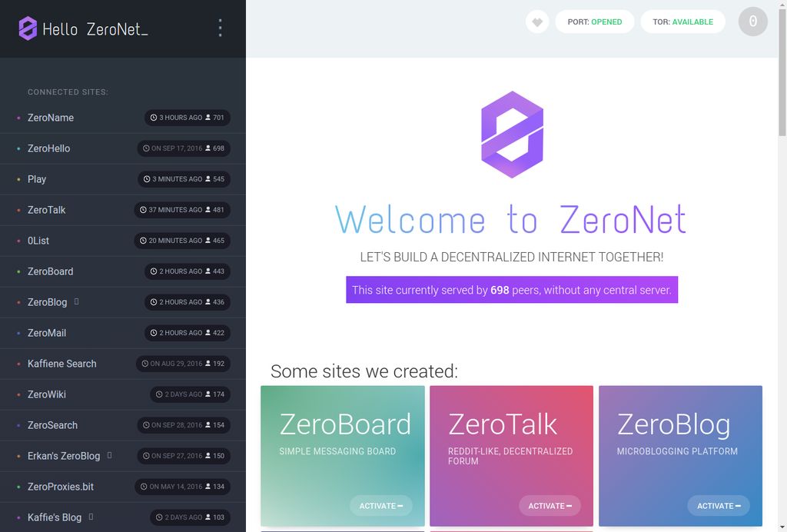Open the three-dot menu beside Hello ZeroNet

220,28
